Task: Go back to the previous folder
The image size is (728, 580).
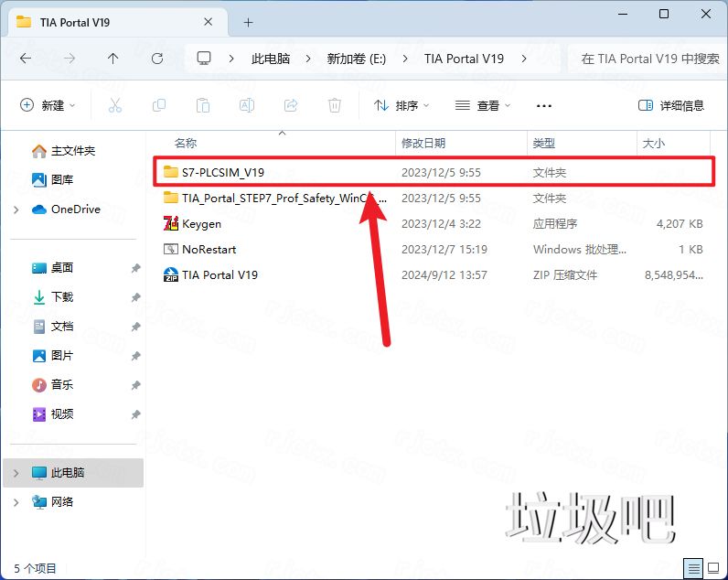Action: pos(26,59)
